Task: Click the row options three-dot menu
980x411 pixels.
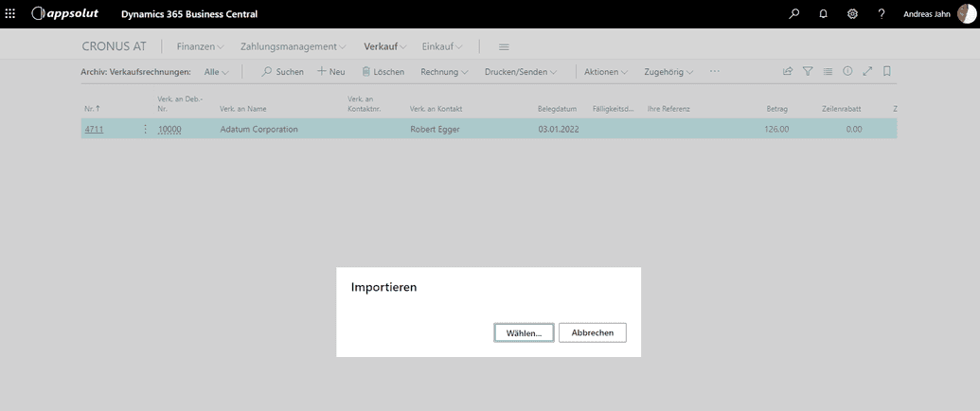Action: point(145,130)
